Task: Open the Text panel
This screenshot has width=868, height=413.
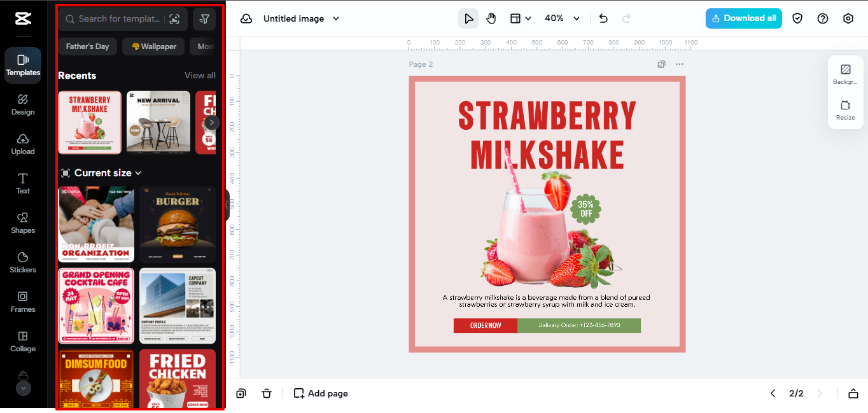Action: [x=22, y=184]
